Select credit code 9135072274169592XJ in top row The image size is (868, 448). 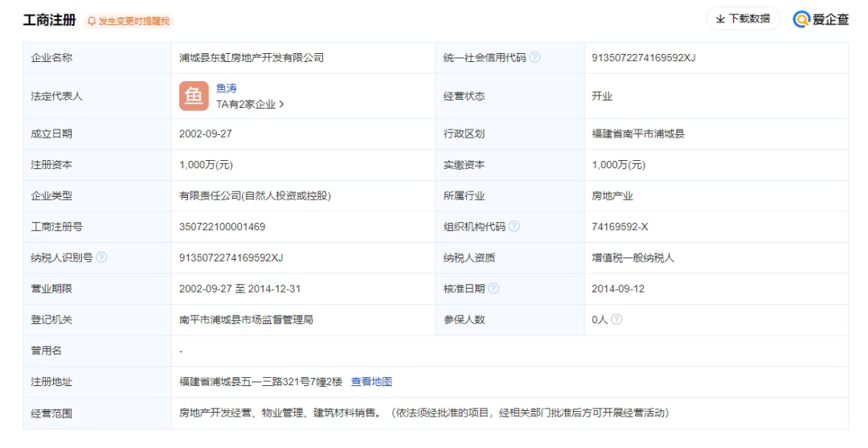tap(644, 58)
